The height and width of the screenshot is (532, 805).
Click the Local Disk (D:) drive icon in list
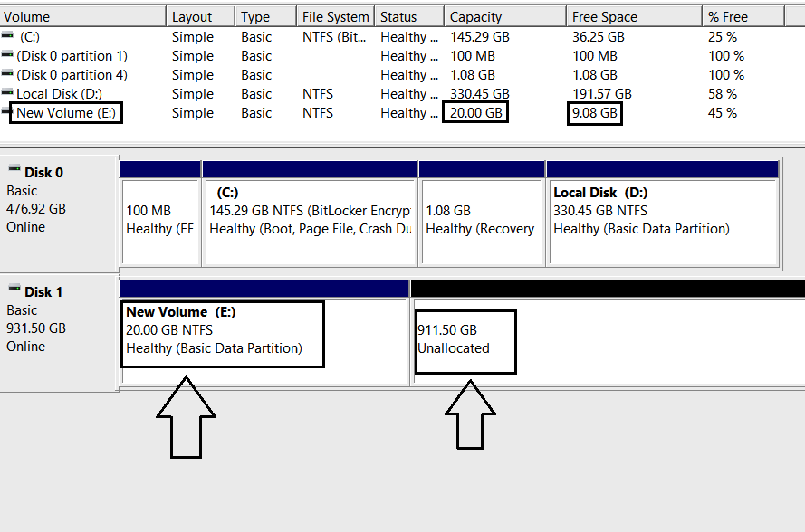coord(7,92)
